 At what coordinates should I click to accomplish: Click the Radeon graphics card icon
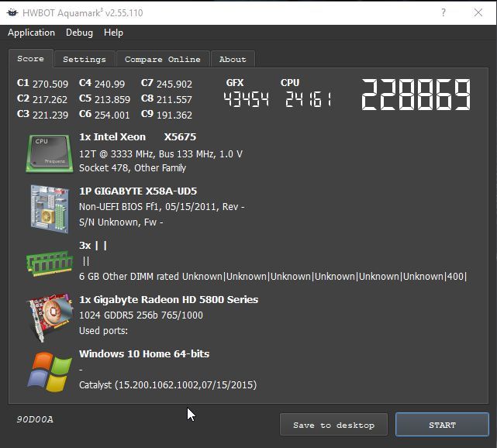tap(50, 318)
